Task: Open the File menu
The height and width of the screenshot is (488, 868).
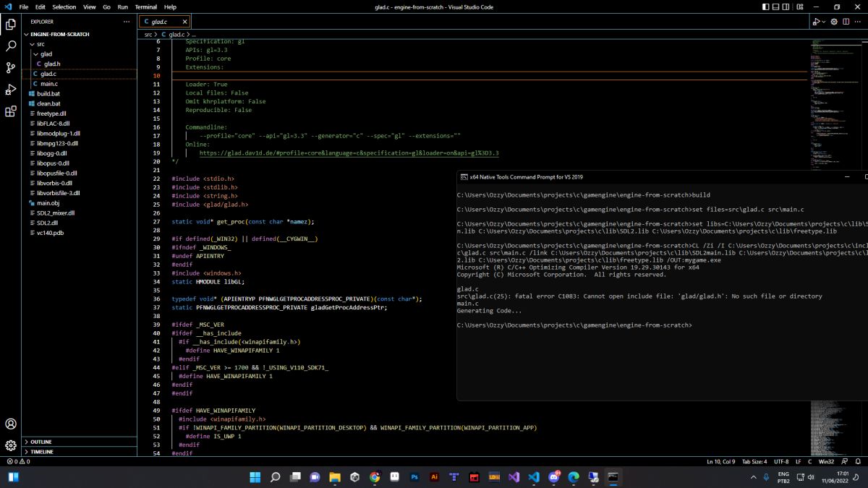Action: click(x=24, y=7)
